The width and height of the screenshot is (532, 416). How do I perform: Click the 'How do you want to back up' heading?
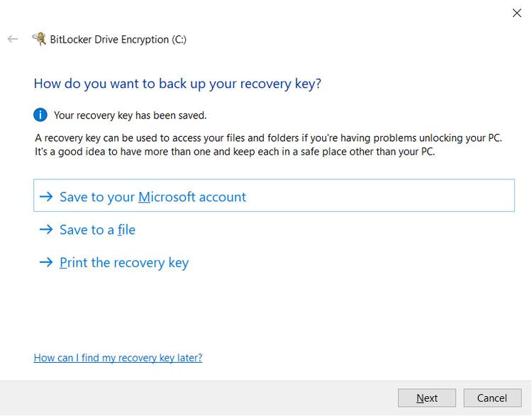click(x=177, y=84)
